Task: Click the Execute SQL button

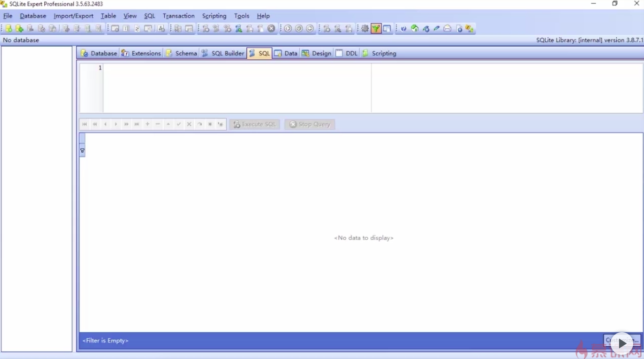Action: (254, 125)
